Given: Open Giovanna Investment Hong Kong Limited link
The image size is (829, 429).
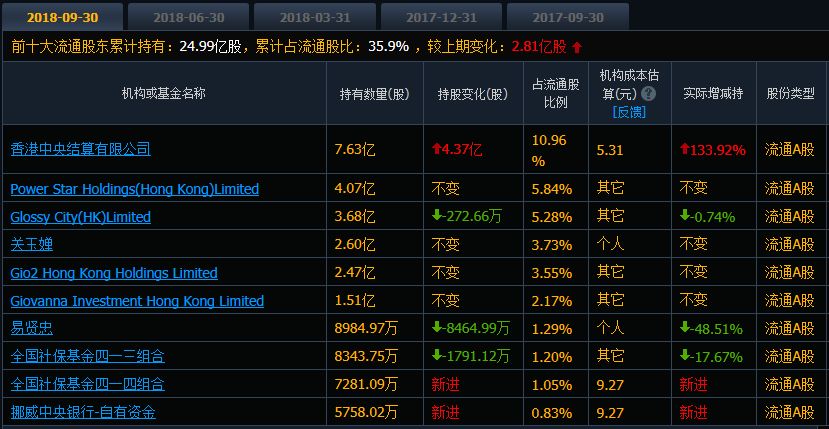Looking at the screenshot, I should pyautogui.click(x=137, y=301).
